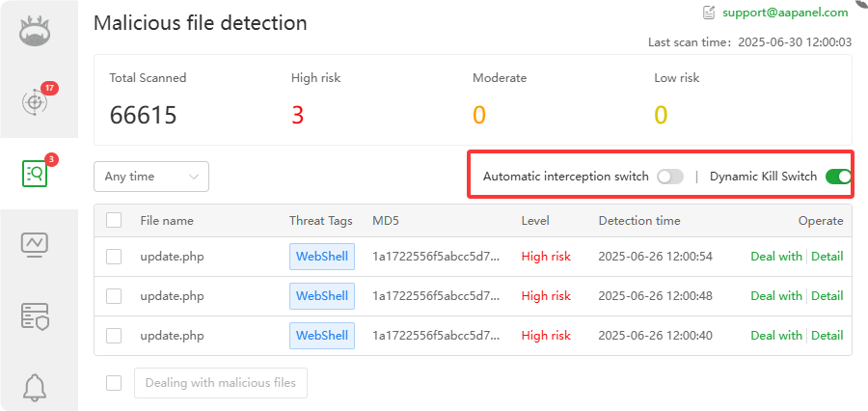This screenshot has width=868, height=411.
Task: Tick the select-all checkbox in table header
Action: click(114, 220)
